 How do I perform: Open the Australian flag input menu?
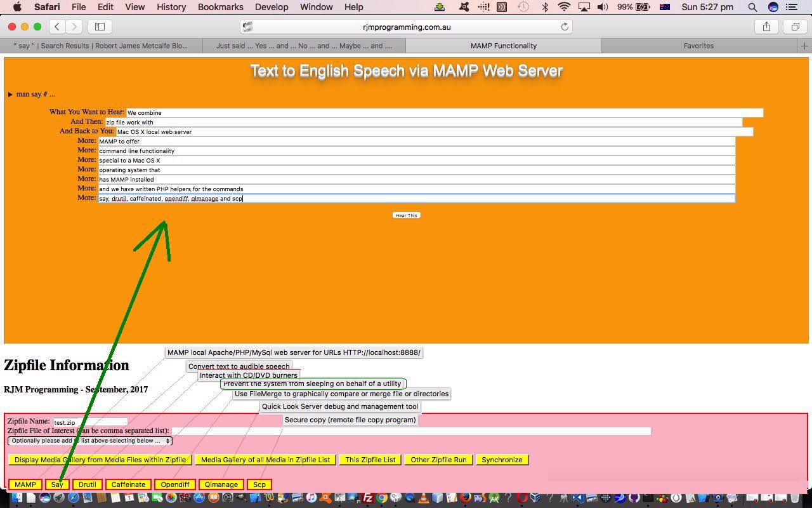coord(665,7)
